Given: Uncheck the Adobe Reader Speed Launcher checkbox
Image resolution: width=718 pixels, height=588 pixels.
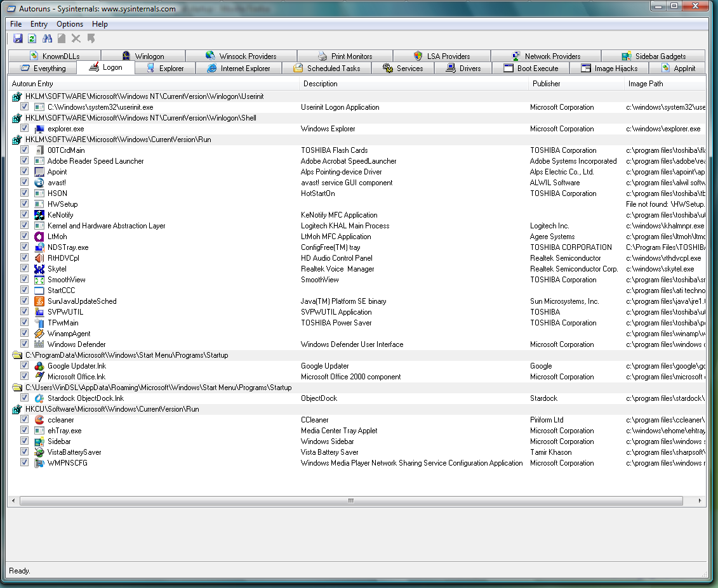Looking at the screenshot, I should tap(24, 161).
